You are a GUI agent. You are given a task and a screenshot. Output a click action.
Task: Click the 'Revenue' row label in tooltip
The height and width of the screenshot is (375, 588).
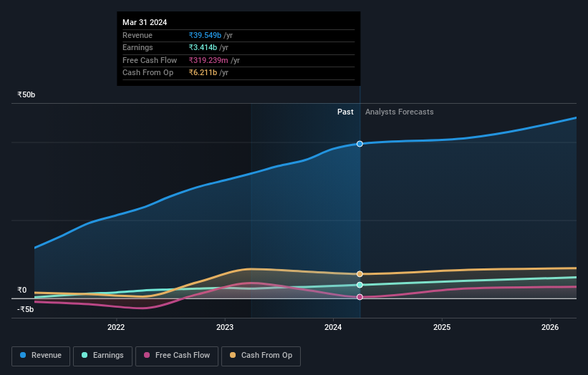pos(138,35)
